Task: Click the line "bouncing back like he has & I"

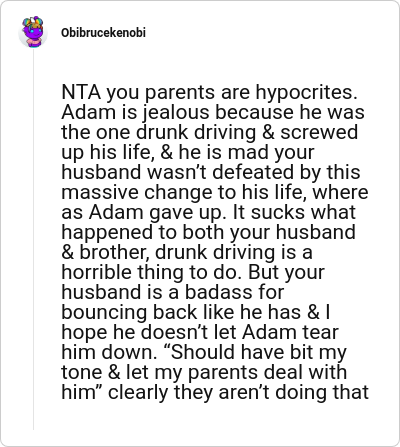Action: coord(196,312)
